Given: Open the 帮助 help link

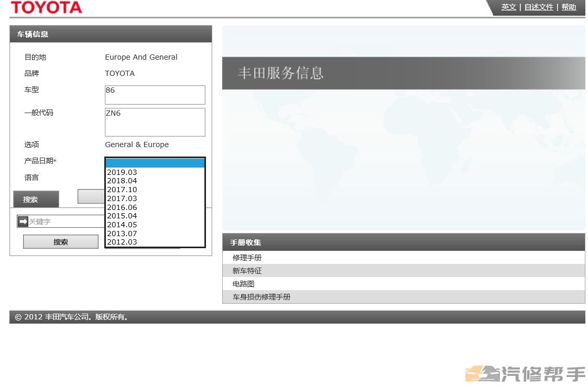Looking at the screenshot, I should point(569,7).
